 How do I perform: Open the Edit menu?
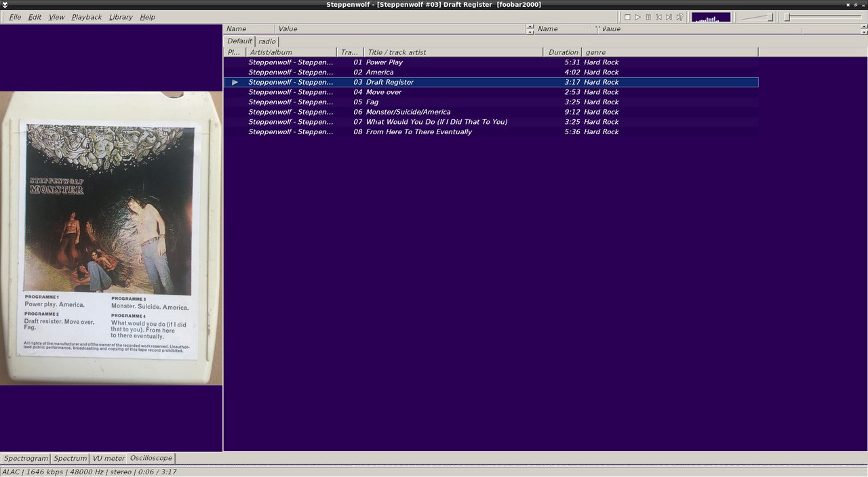[x=35, y=17]
